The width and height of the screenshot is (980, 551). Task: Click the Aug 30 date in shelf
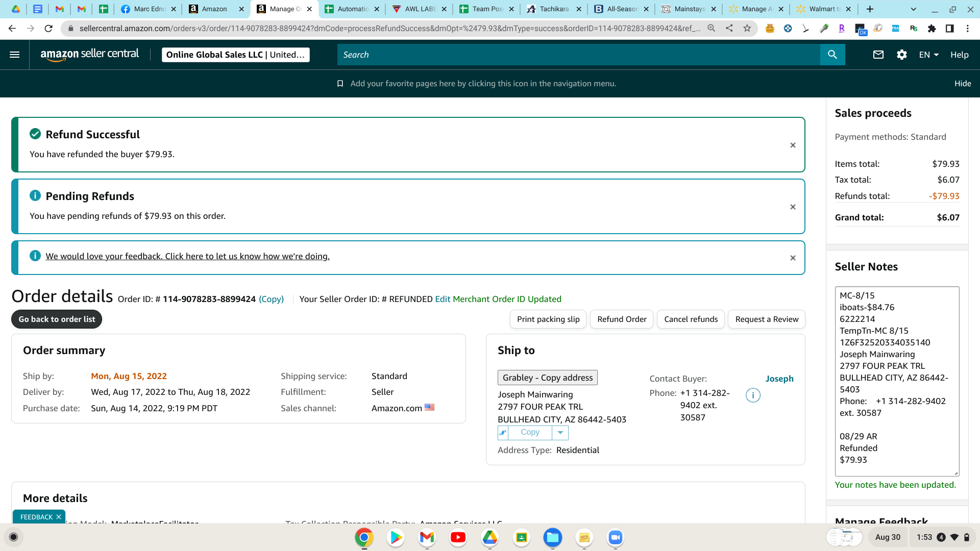point(888,537)
